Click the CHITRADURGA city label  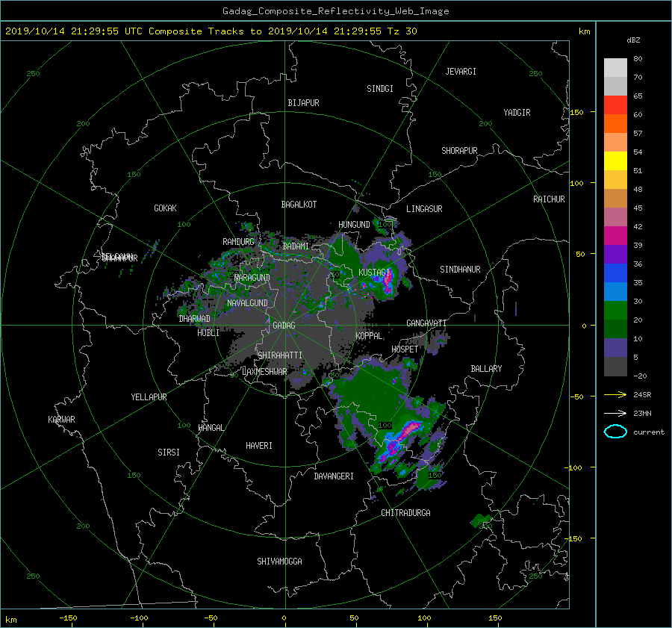click(405, 513)
